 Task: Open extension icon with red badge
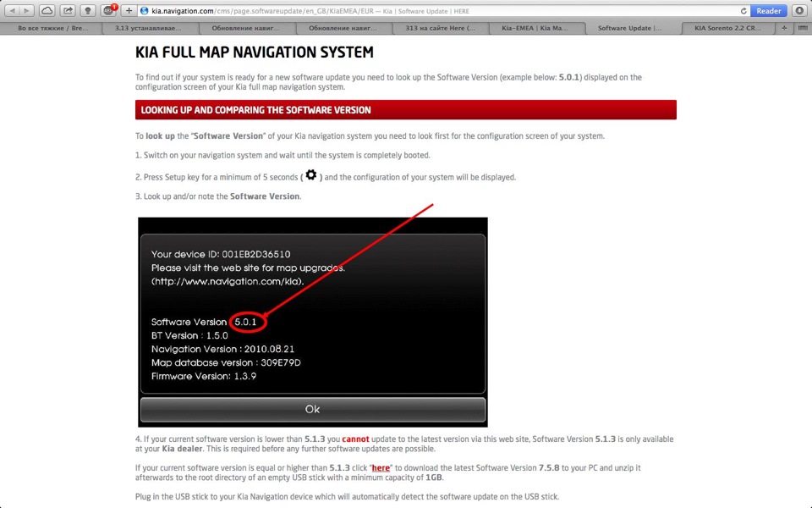click(108, 10)
